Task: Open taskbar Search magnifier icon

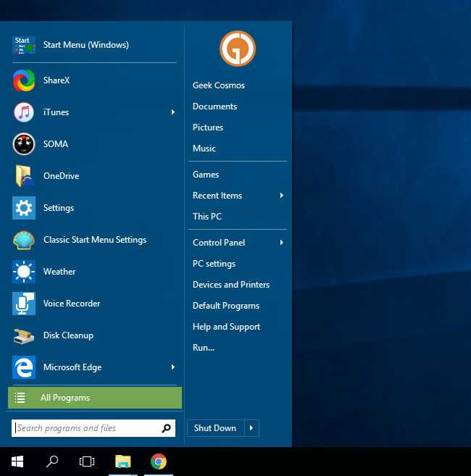Action: pyautogui.click(x=52, y=462)
